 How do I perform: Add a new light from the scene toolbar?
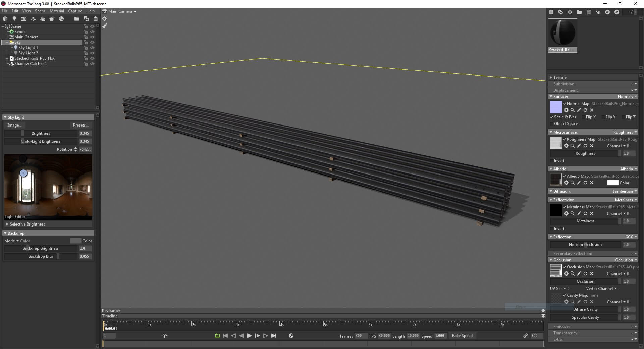[14, 19]
